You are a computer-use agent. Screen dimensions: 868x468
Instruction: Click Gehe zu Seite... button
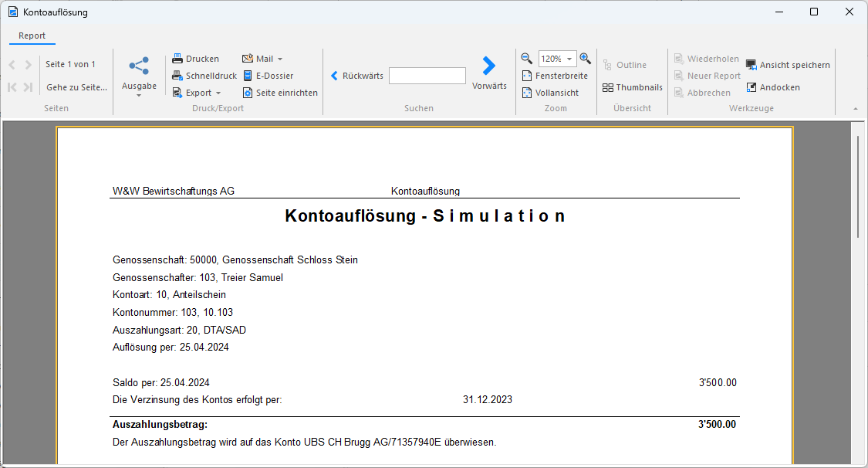76,87
